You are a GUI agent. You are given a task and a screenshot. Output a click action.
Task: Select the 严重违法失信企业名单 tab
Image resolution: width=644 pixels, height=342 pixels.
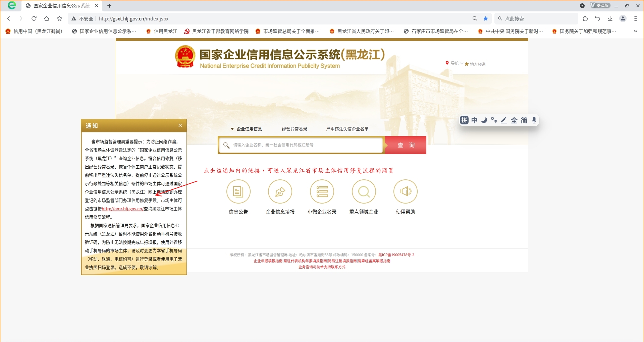[347, 129]
